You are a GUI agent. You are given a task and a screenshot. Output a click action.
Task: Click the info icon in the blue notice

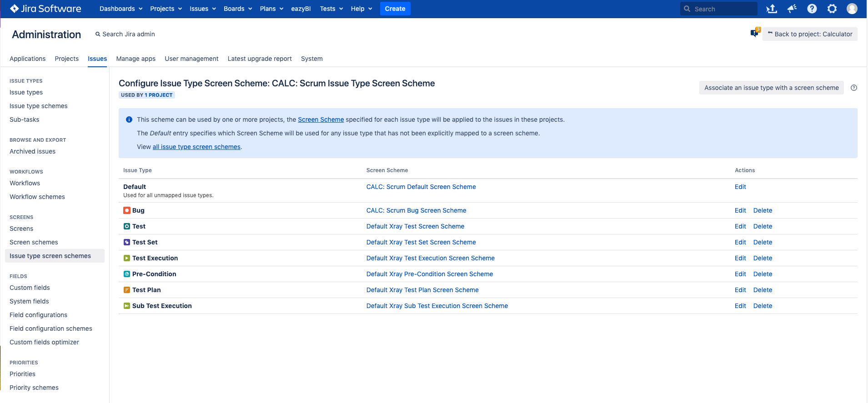[129, 119]
